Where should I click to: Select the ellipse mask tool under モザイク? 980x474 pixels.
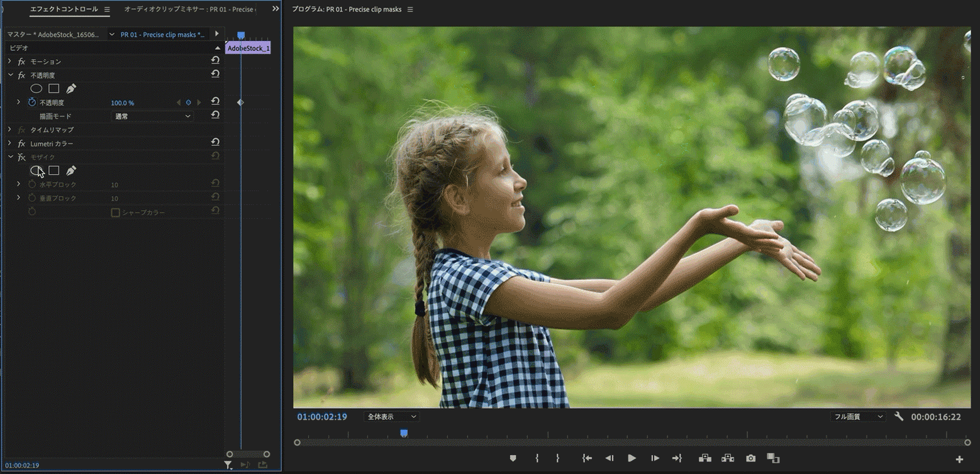pos(36,170)
